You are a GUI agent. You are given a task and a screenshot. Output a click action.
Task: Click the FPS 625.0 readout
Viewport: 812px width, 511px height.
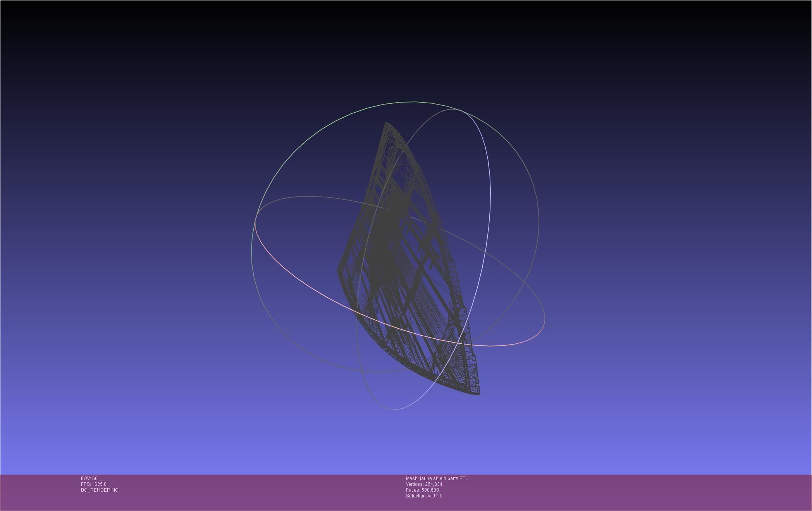[x=94, y=484]
